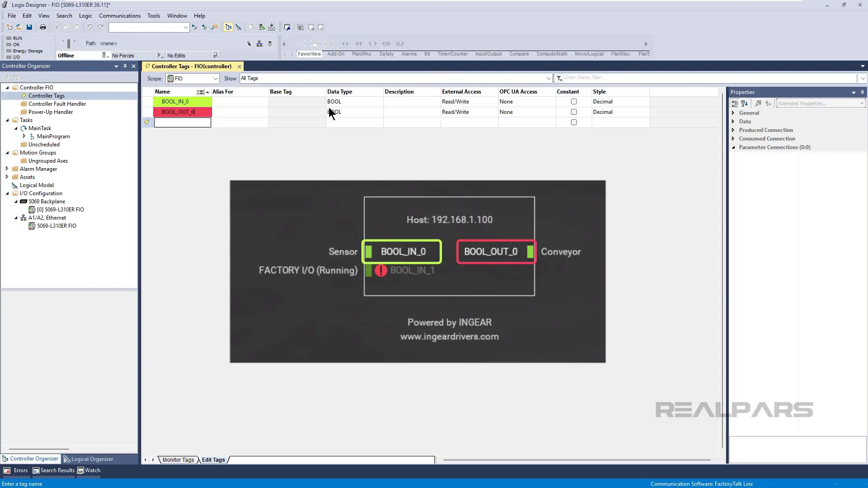Open the Offline controller status dropdown
Viewport: 868px width, 488px height.
coord(105,55)
